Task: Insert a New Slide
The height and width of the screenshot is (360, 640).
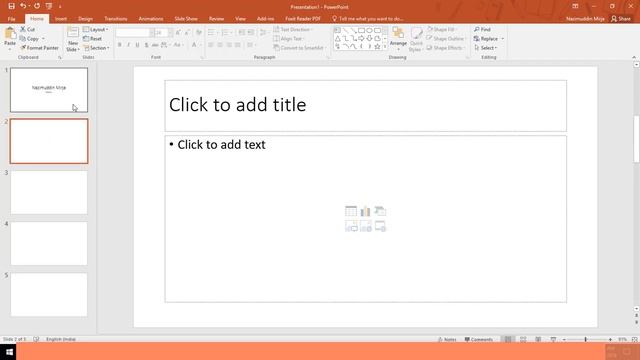Action: (73, 39)
